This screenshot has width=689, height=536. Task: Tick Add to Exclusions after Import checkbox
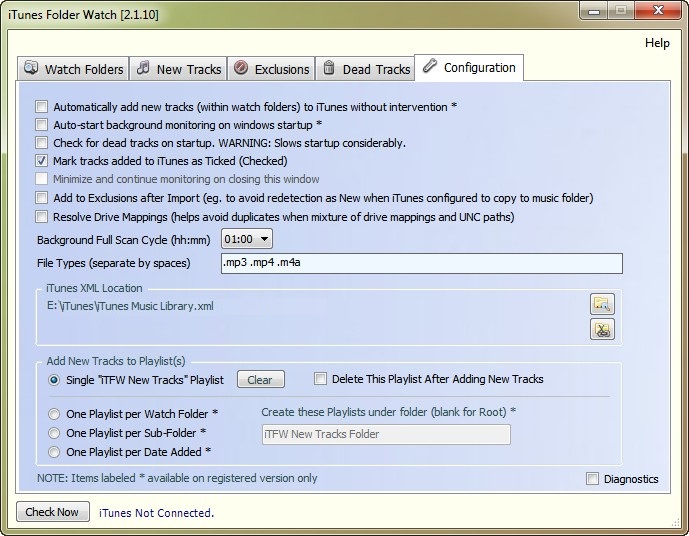42,198
